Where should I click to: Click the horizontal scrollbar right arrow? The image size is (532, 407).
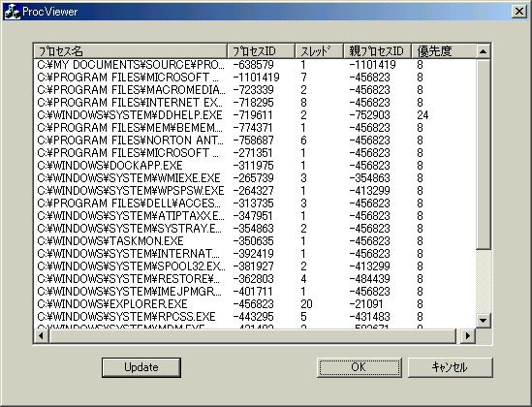pyautogui.click(x=468, y=335)
